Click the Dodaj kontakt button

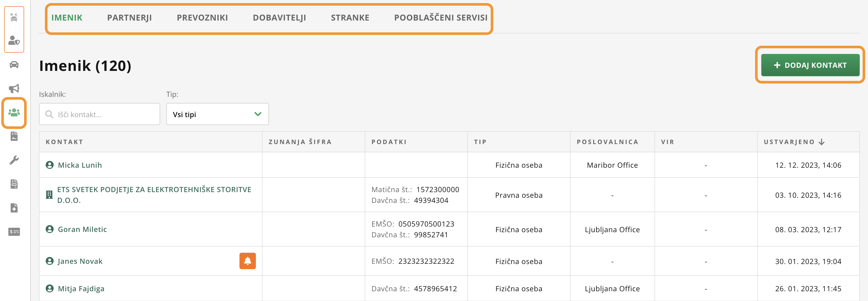810,65
